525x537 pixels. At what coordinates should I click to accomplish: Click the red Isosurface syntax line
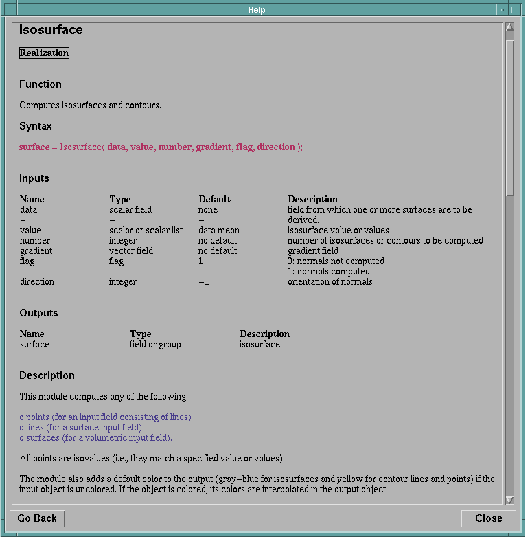coord(161,147)
